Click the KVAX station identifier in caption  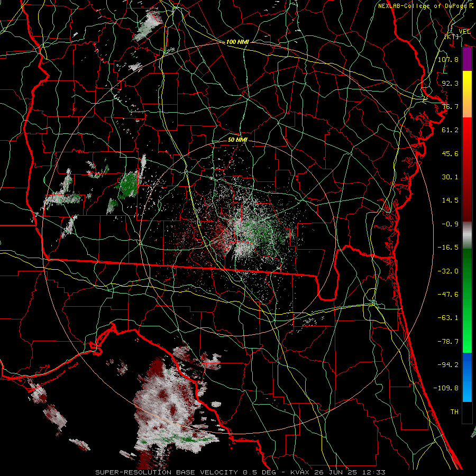tap(300, 472)
